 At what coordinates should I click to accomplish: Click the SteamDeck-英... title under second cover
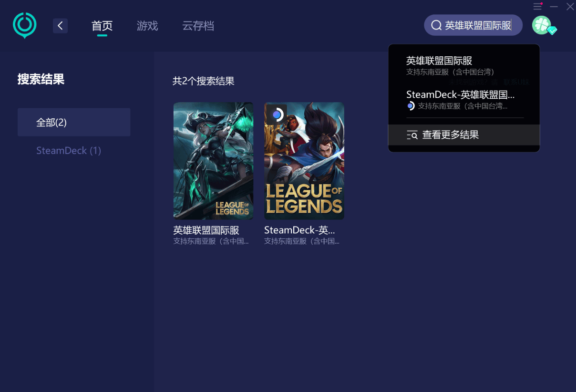tap(299, 230)
